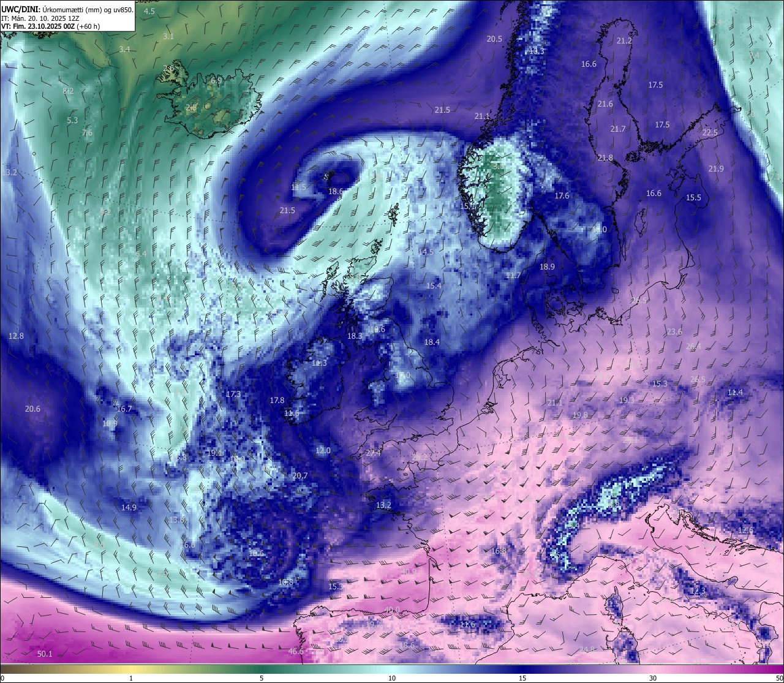
Task: Click the value 21.8 over Sweden
Action: (605, 158)
